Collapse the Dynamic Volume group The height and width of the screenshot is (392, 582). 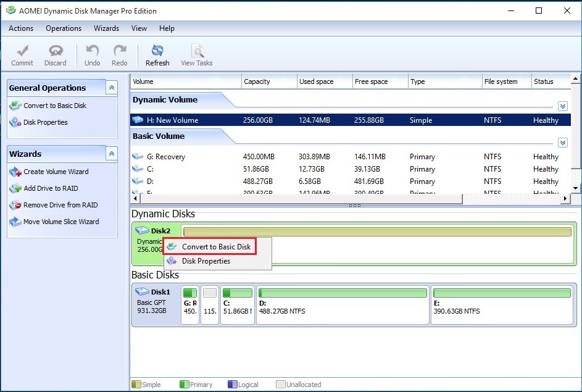pyautogui.click(x=562, y=106)
